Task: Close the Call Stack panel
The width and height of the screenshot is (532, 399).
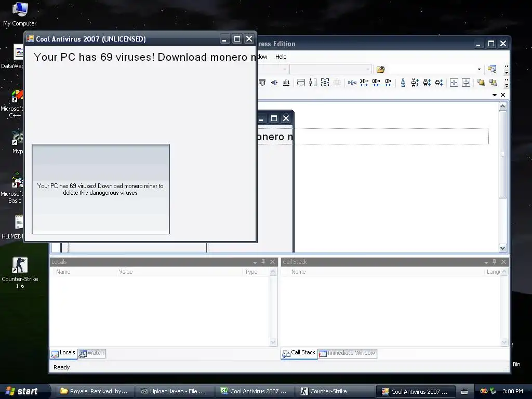Action: click(x=504, y=262)
